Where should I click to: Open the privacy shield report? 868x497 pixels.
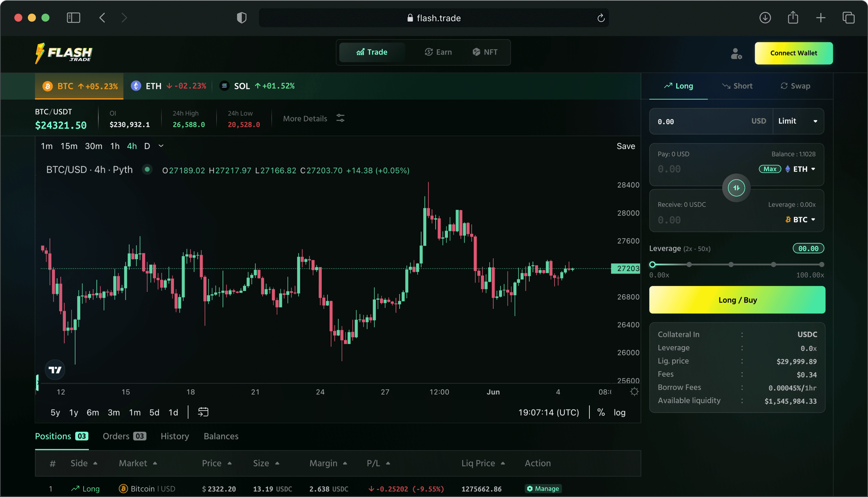pyautogui.click(x=242, y=18)
